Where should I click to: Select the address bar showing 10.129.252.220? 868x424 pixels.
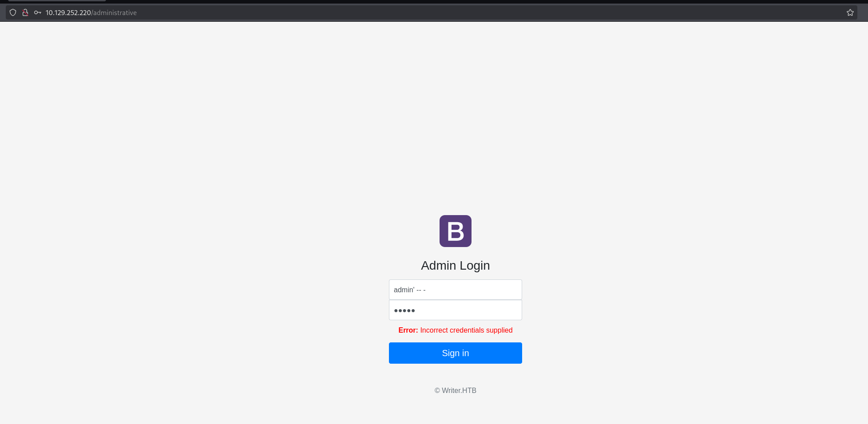tap(68, 13)
